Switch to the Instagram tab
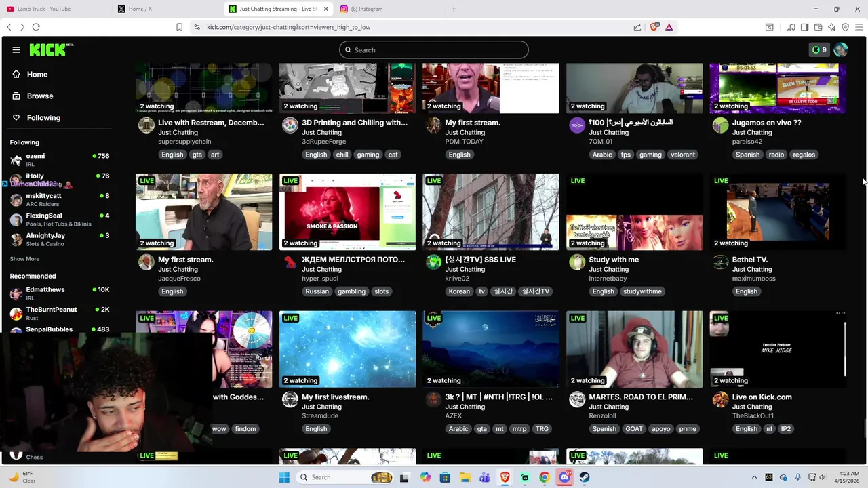 pos(390,9)
